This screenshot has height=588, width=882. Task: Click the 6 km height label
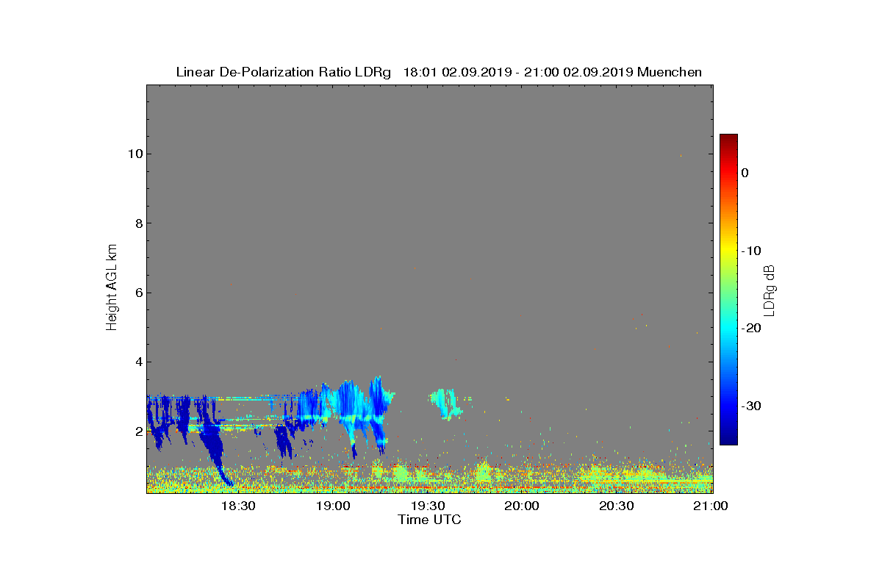click(x=138, y=293)
